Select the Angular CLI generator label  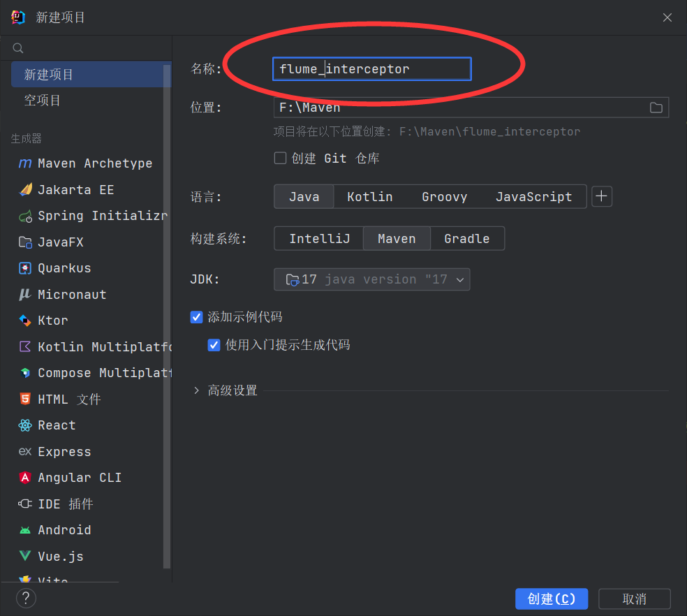80,478
